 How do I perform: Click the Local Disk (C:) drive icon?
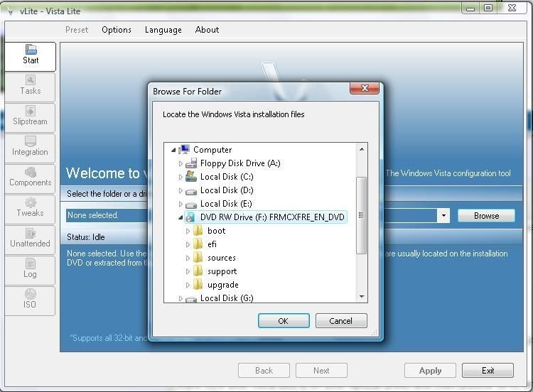coord(191,177)
